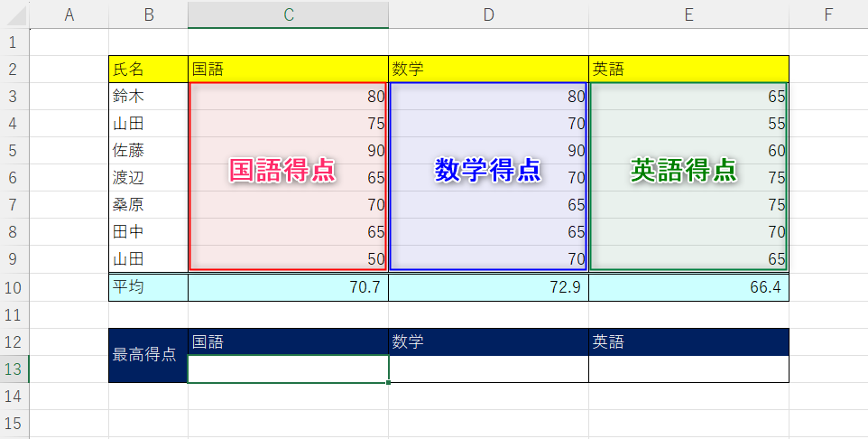Click the 平均 label cell
The image size is (868, 439).
coord(148,287)
